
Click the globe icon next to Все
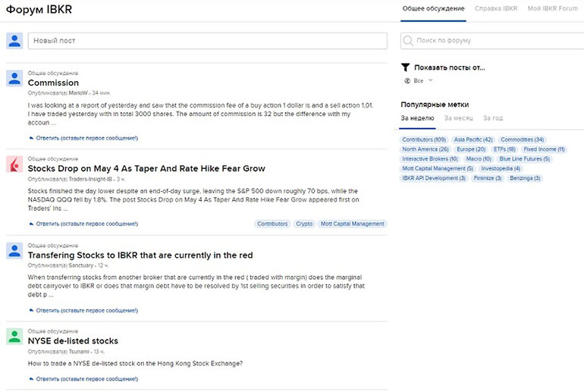pos(407,81)
